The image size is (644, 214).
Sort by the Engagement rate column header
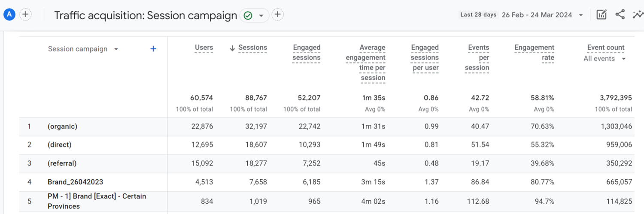click(535, 53)
